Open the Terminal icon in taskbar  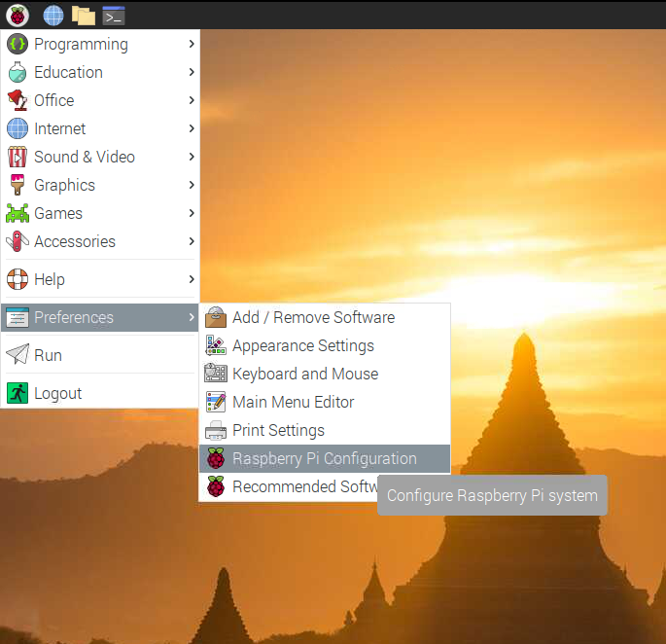114,15
